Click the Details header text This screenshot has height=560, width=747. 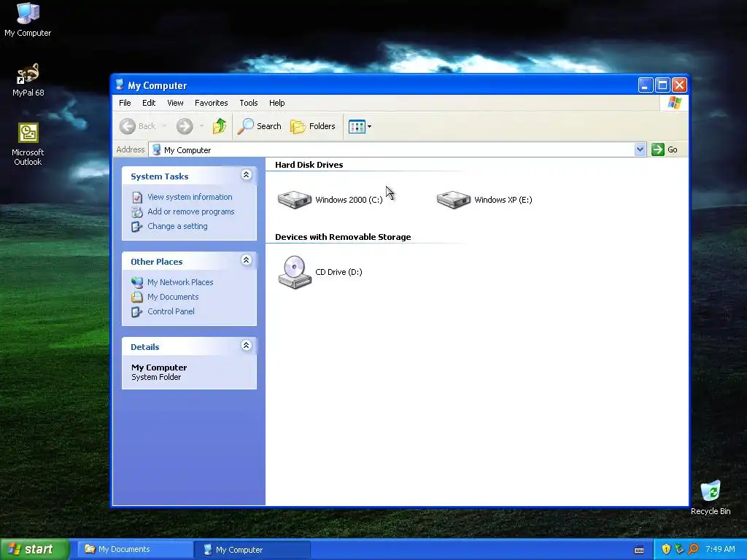145,346
